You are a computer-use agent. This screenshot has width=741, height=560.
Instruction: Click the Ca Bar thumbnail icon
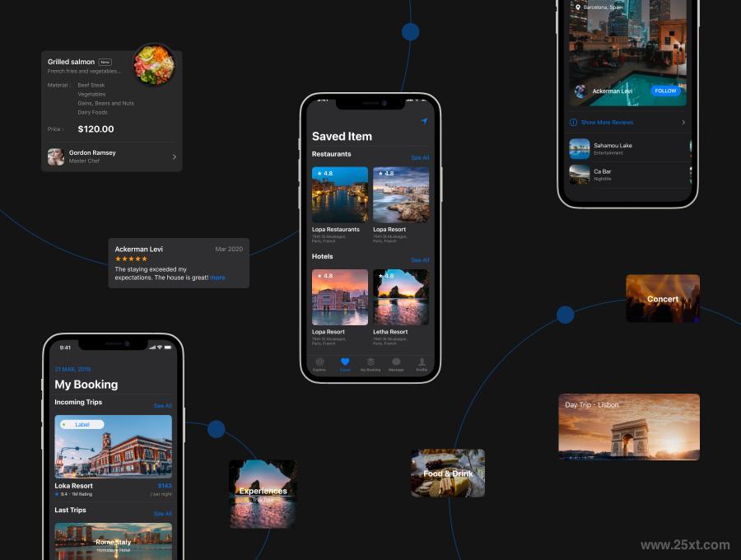pos(580,175)
